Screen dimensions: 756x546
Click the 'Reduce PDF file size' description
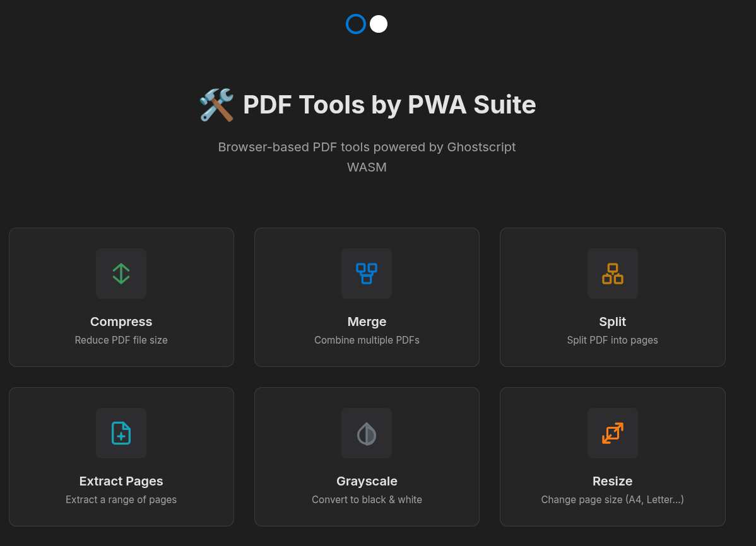point(121,340)
